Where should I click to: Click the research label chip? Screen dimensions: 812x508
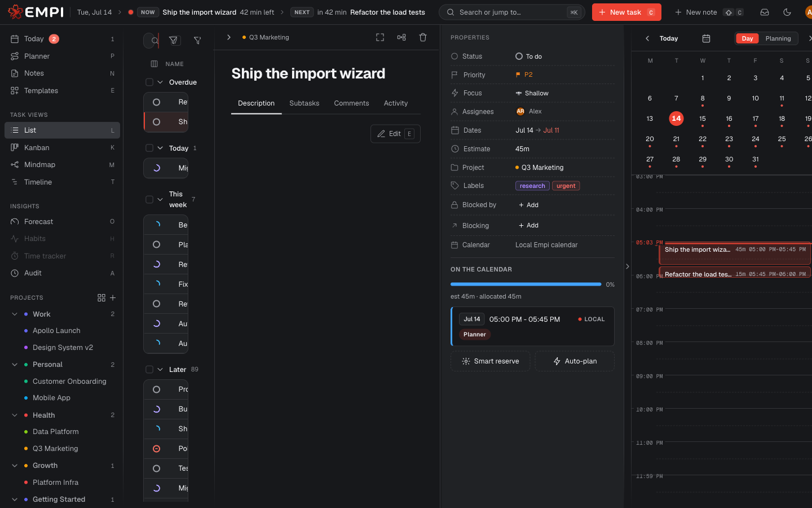pos(532,186)
